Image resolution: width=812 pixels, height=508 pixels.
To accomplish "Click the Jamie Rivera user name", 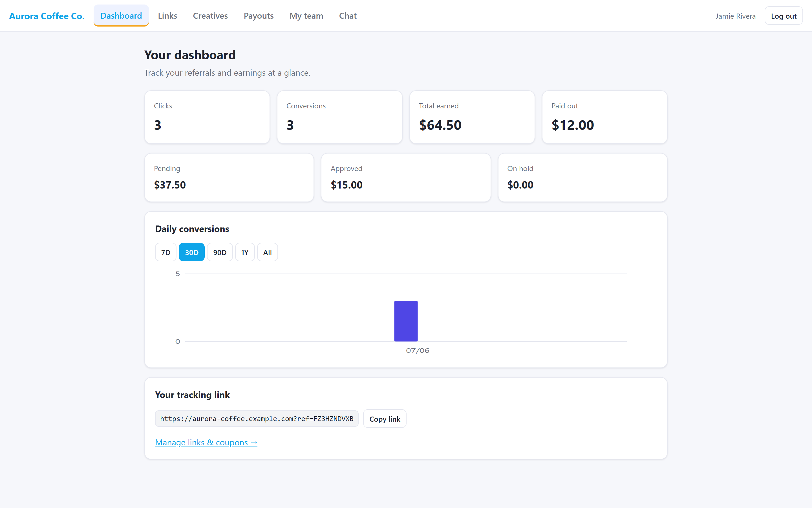I will 736,16.
